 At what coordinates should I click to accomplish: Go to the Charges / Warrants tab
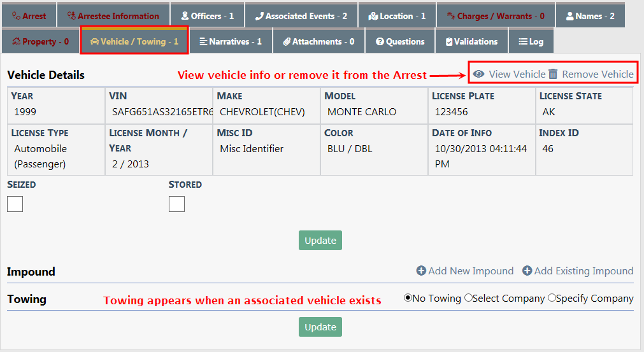point(495,16)
